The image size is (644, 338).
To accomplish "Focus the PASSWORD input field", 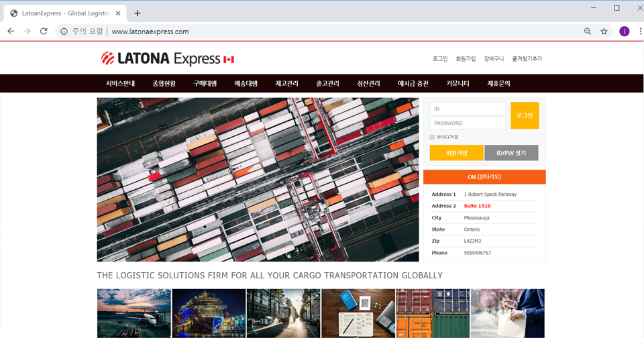I will pos(468,123).
